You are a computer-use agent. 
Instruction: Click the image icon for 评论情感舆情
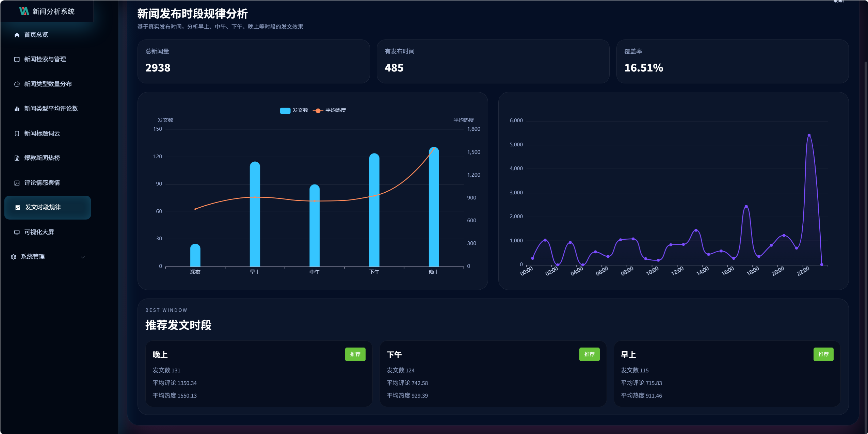(x=17, y=183)
